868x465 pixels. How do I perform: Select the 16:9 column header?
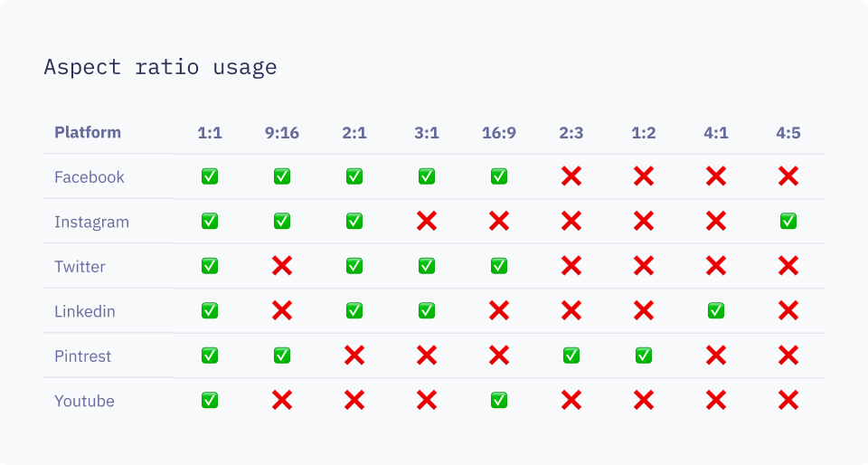pyautogui.click(x=499, y=133)
